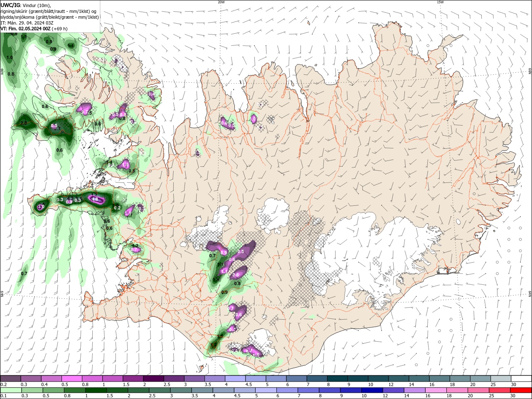Click the lower legend swatch between 25 and 30
This screenshot has width=532, height=399.
point(500,390)
